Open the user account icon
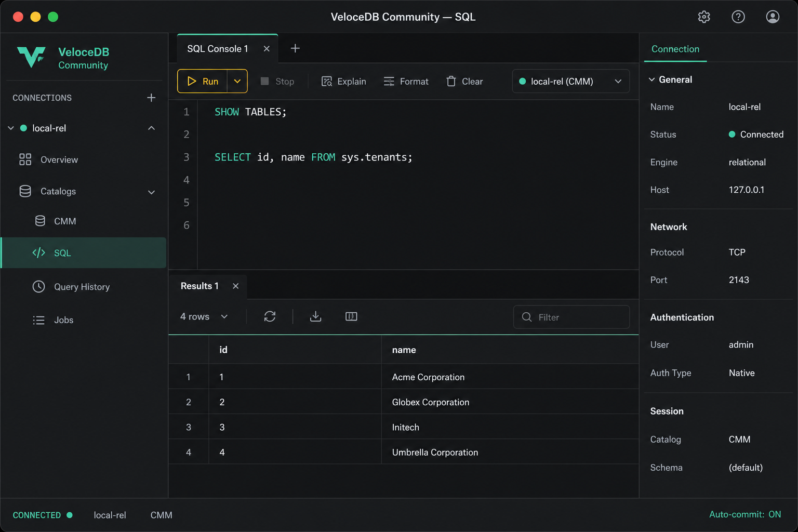Viewport: 798px width, 532px height. tap(773, 17)
